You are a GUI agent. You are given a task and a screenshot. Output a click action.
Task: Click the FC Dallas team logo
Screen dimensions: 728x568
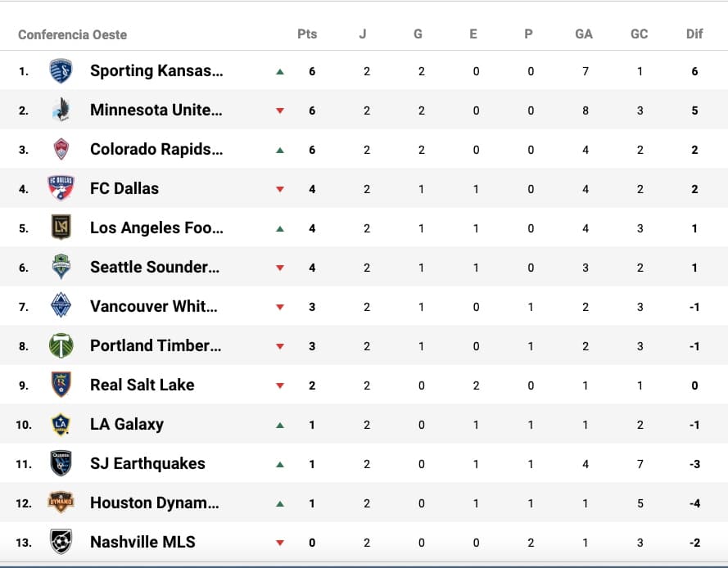click(x=61, y=188)
